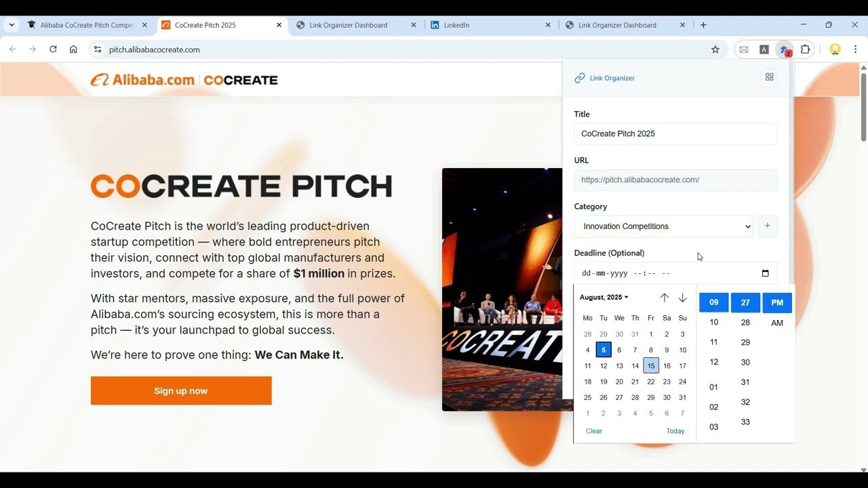Click the Alibaba.com CoCreate logo
Screen dimensions: 868x488
184,80
